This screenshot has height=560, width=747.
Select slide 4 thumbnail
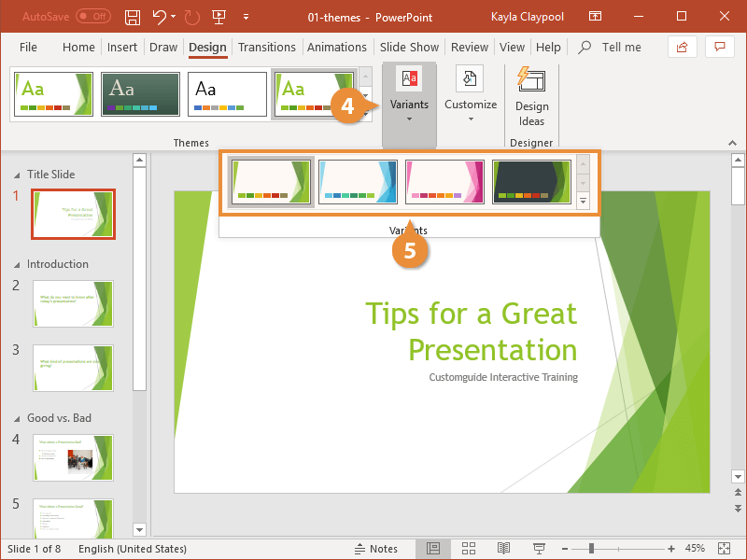pyautogui.click(x=73, y=457)
